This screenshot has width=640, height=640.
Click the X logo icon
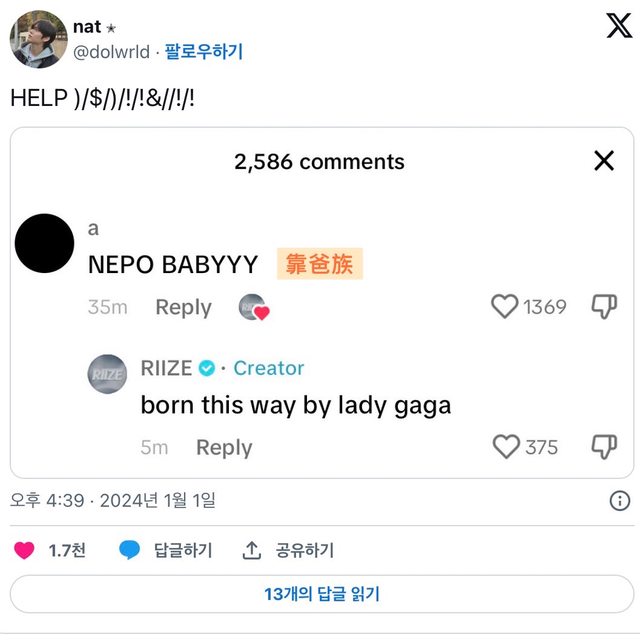pos(619,27)
